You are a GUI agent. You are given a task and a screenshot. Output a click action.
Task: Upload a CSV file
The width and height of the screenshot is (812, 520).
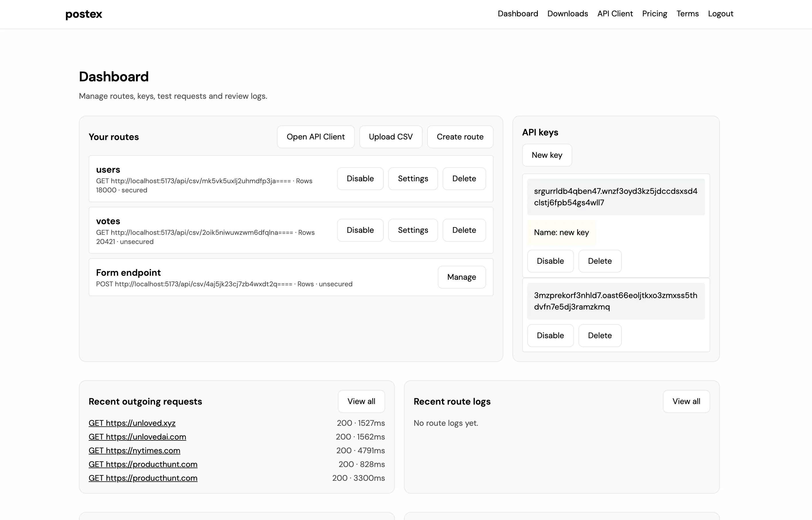point(391,137)
